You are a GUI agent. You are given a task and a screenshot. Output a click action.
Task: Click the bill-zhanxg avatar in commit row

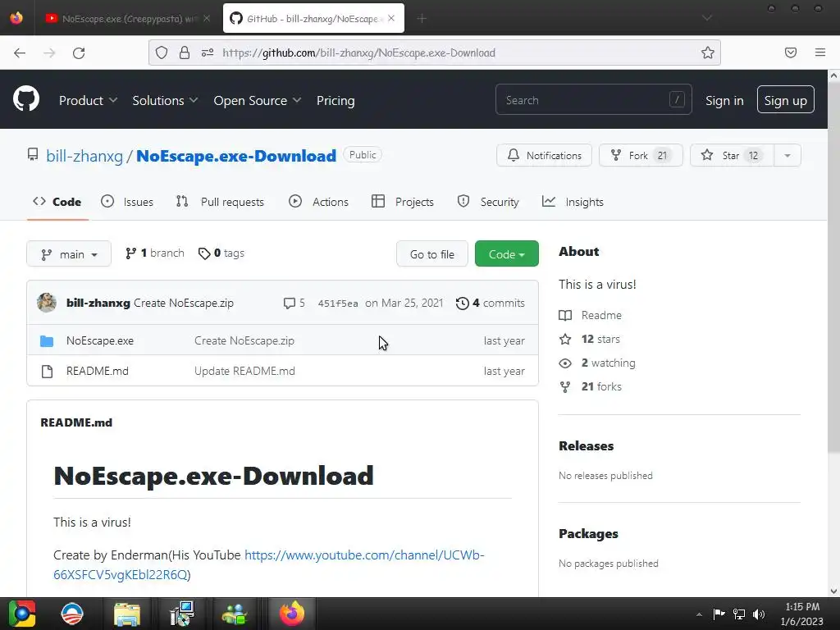[47, 303]
